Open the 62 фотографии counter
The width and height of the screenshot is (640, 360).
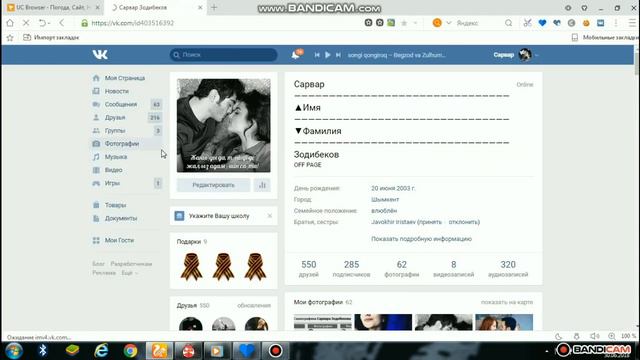(x=402, y=269)
